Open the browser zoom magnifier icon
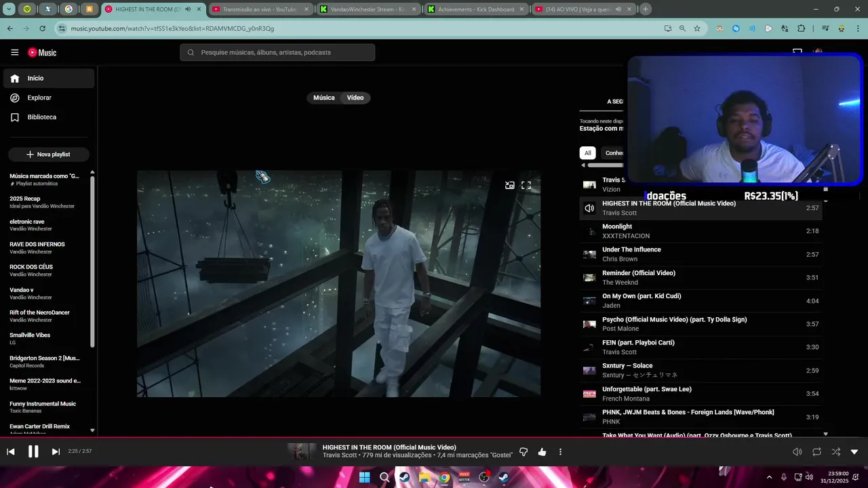868x488 pixels. [682, 28]
